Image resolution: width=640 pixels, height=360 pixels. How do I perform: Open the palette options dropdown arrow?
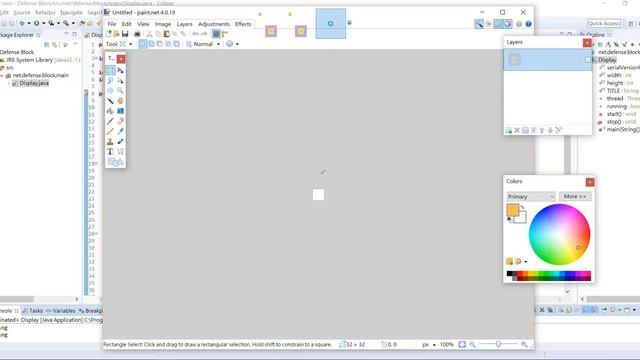[526, 261]
